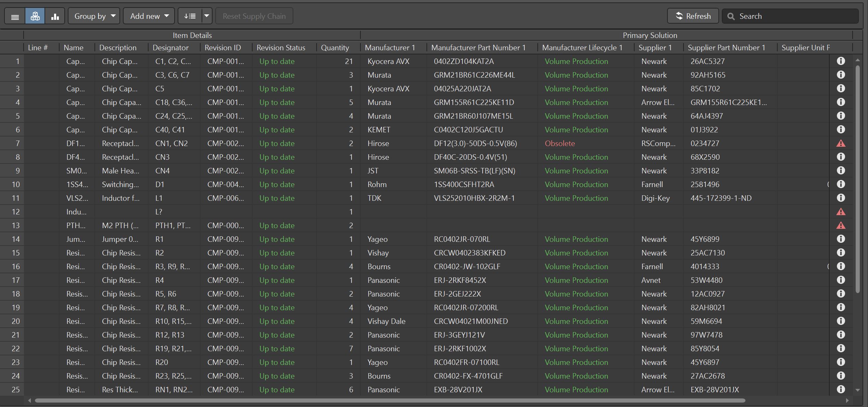Switch to the bar chart view icon
The width and height of the screenshot is (868, 407).
tap(55, 16)
